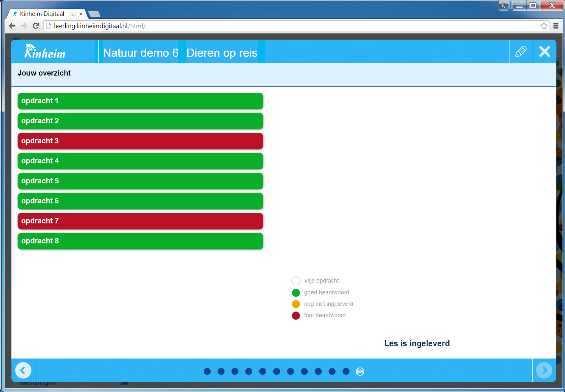Jump to page 2 navigation dot
565x392 pixels.
pyautogui.click(x=221, y=371)
